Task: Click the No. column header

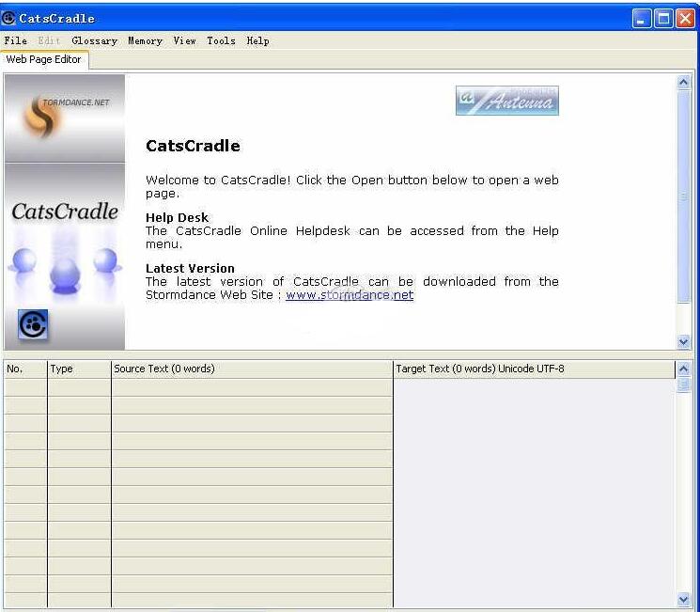Action: [25, 369]
